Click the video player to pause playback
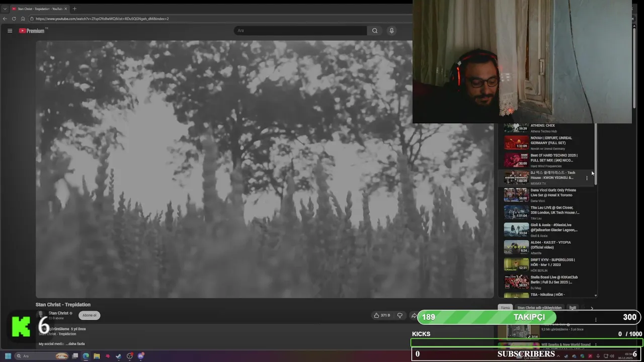The width and height of the screenshot is (644, 362). pos(265,169)
